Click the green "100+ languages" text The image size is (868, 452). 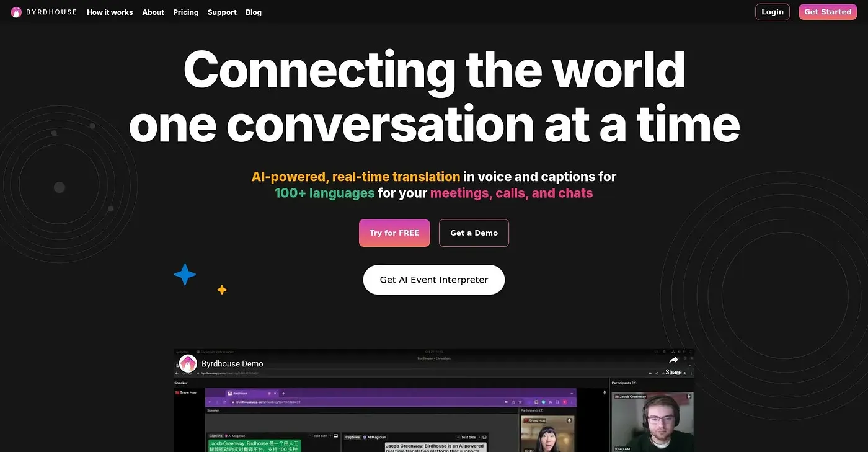tap(325, 193)
